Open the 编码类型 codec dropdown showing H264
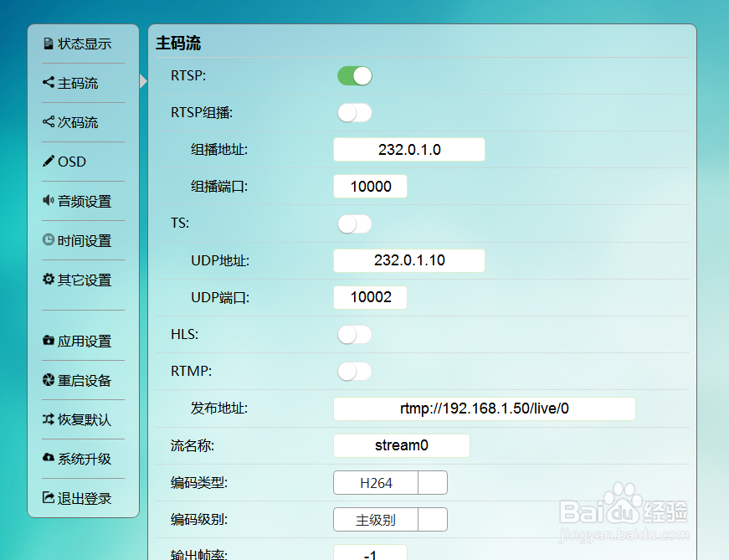 tap(390, 482)
